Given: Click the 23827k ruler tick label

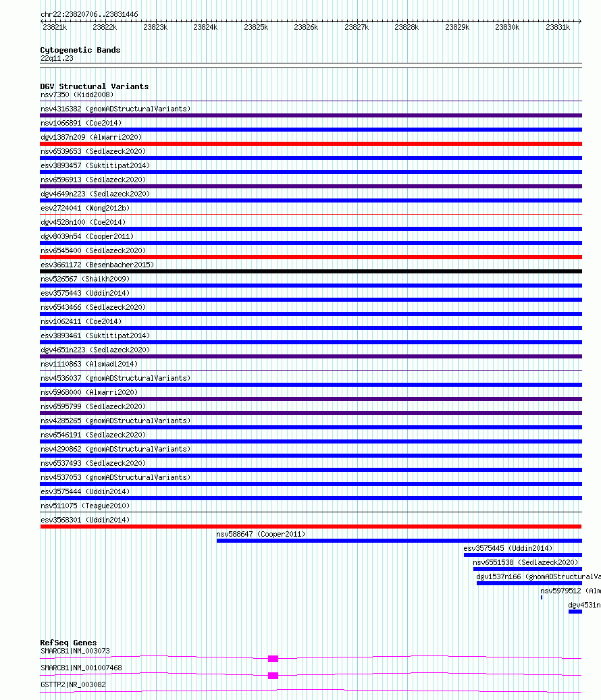Looking at the screenshot, I should point(357,27).
